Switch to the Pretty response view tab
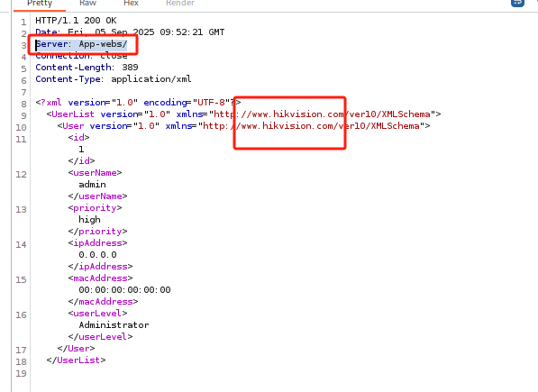 pos(40,4)
